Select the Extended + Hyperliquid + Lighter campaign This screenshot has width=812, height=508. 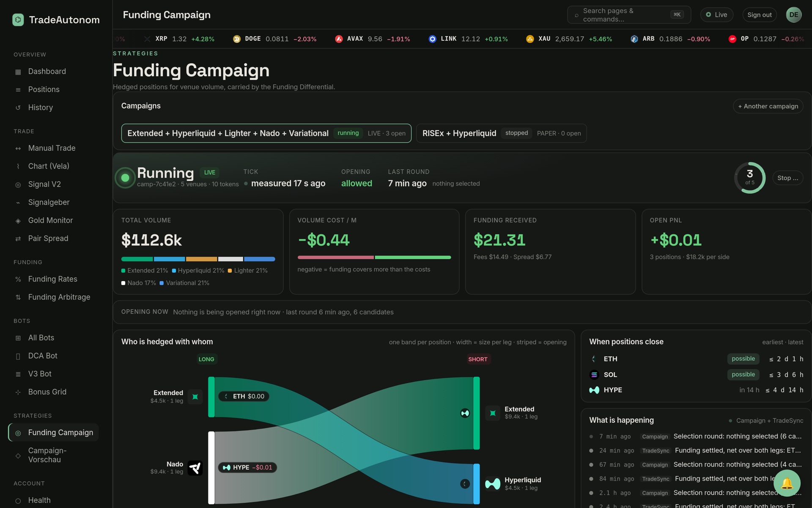point(266,133)
